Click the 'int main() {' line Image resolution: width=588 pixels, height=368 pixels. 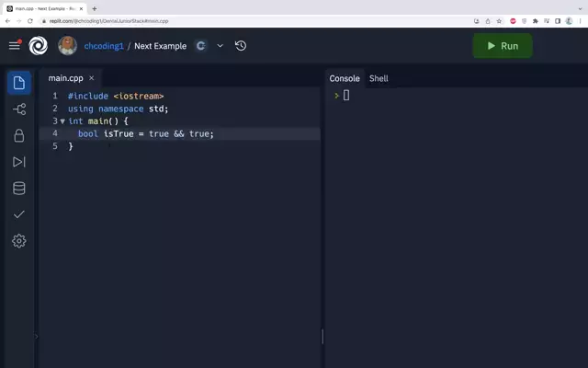coord(98,121)
